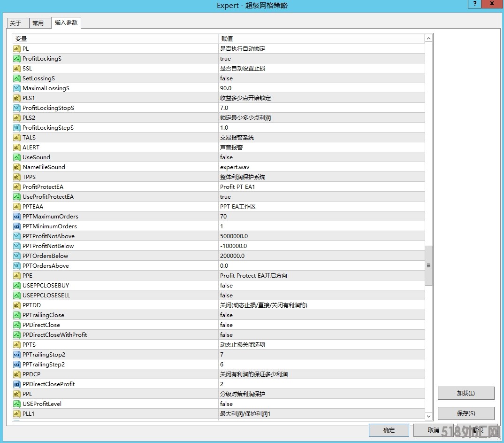Select the PPL variable name
Image resolution: width=504 pixels, height=443 pixels.
(x=27, y=394)
